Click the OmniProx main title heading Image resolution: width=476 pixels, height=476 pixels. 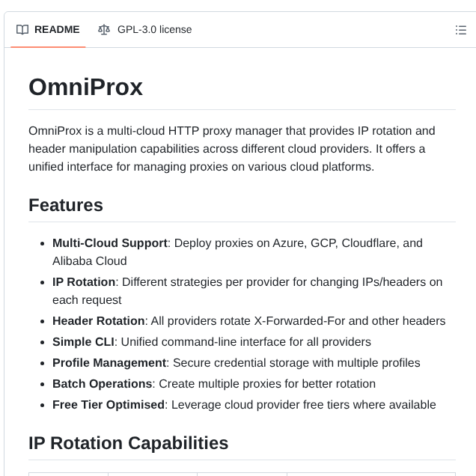(x=85, y=88)
